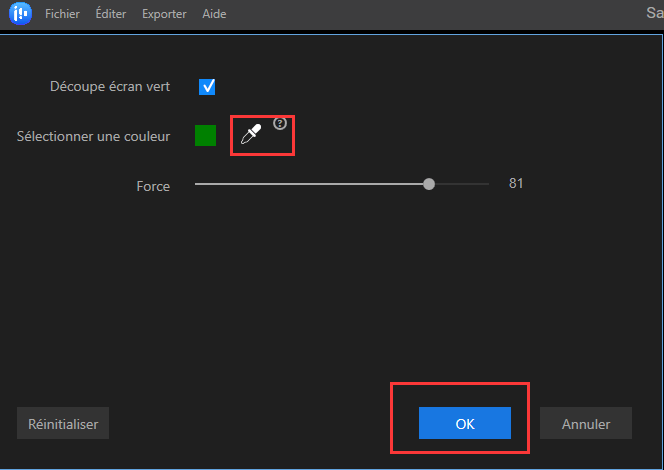This screenshot has height=470, width=664.
Task: Click the Sélectionner une couleur label
Action: 94,136
